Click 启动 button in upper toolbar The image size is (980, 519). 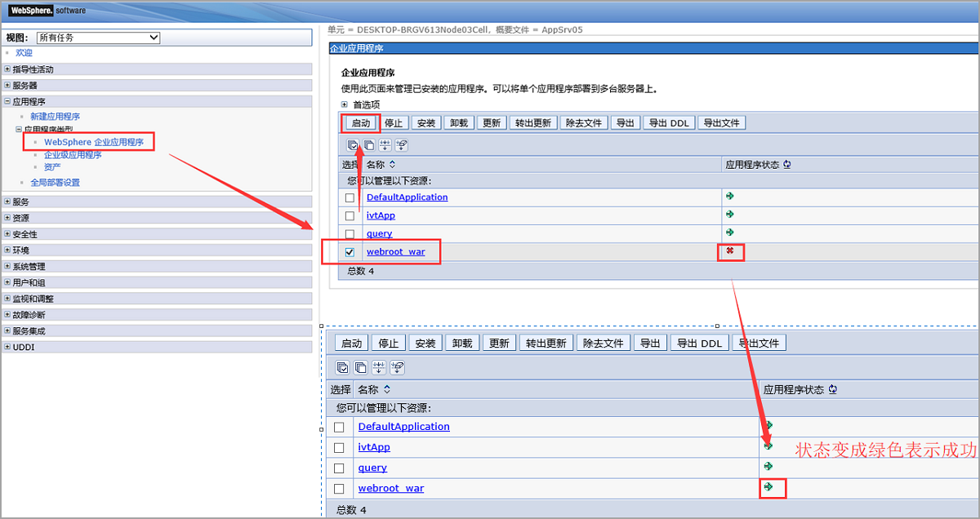360,123
